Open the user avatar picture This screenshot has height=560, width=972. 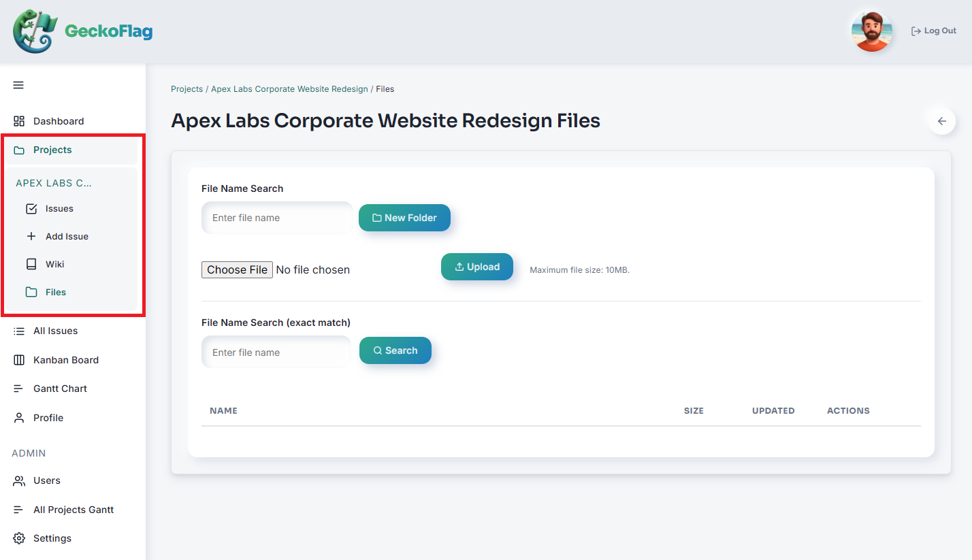click(x=871, y=31)
